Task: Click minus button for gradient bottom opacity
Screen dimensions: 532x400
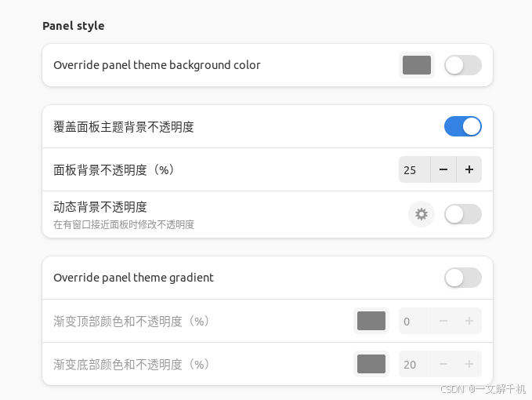Action: click(x=443, y=364)
